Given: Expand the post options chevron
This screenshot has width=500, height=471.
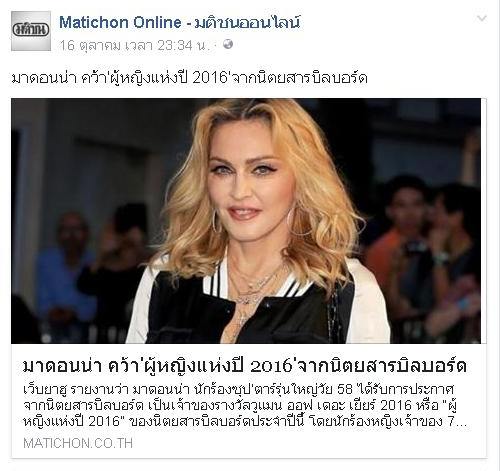Looking at the screenshot, I should coord(482,19).
